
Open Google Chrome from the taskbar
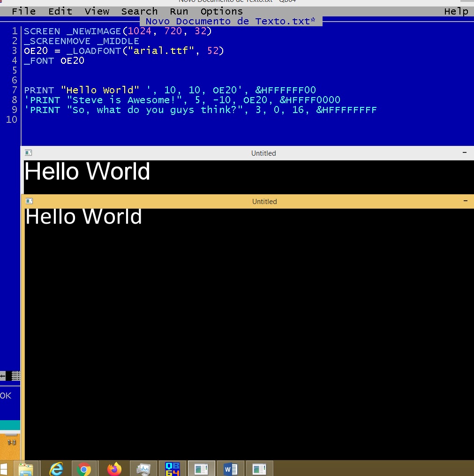click(84, 468)
